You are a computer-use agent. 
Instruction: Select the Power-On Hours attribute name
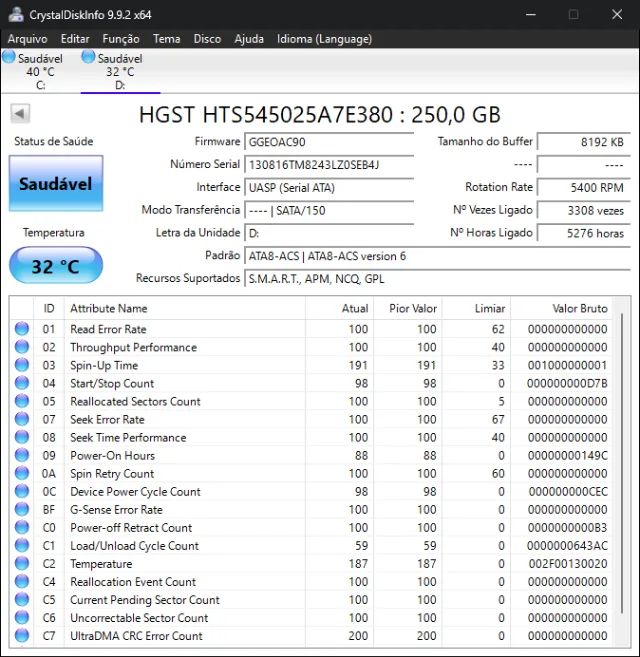pos(112,455)
